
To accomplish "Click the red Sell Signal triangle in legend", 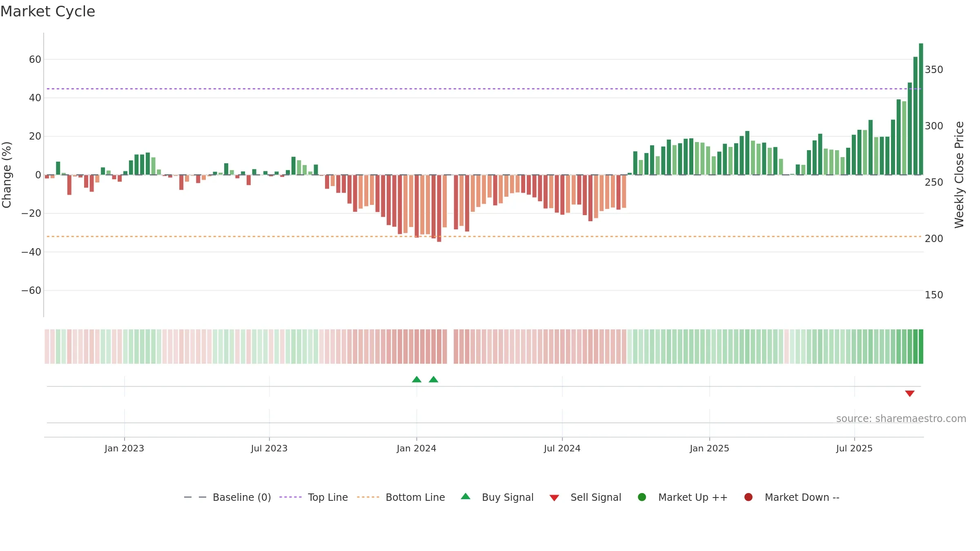I will click(x=554, y=498).
